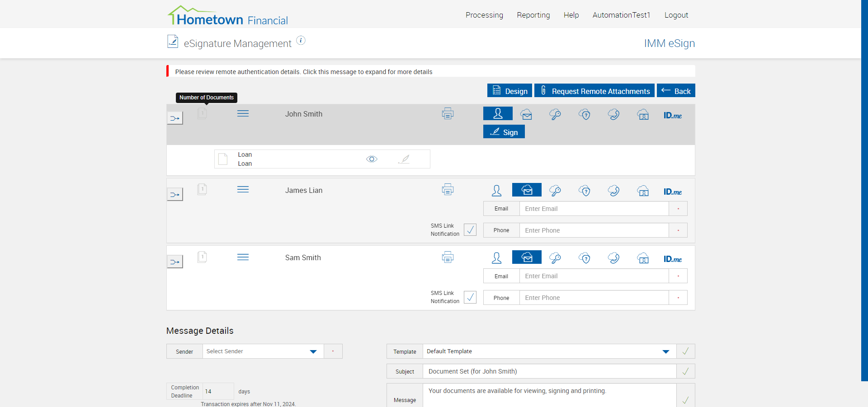The height and width of the screenshot is (407, 868).
Task: Click Sam Smith's print icon
Action: 448,257
